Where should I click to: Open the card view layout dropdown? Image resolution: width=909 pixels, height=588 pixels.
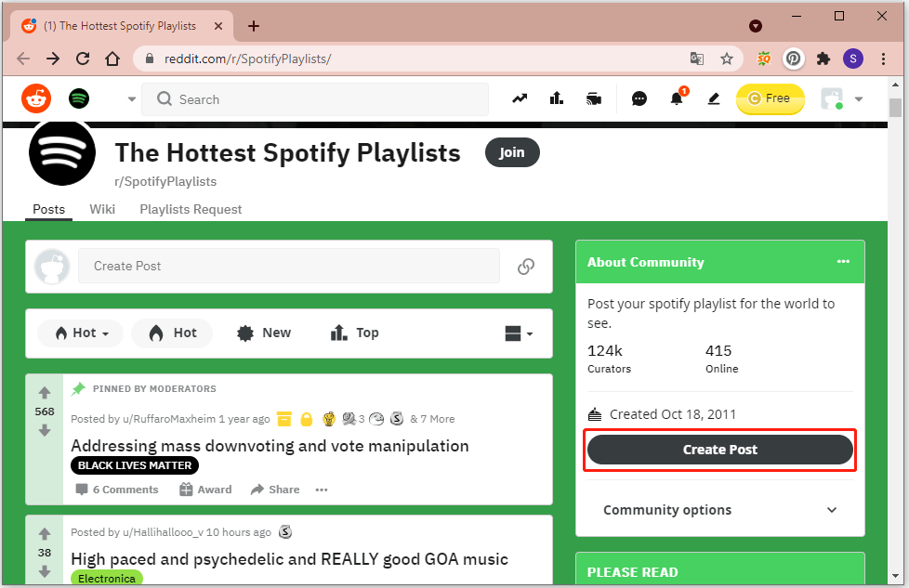point(519,333)
